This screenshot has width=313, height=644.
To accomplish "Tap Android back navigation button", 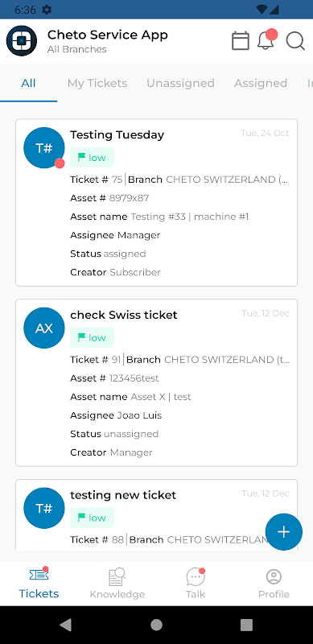I will click(x=66, y=625).
